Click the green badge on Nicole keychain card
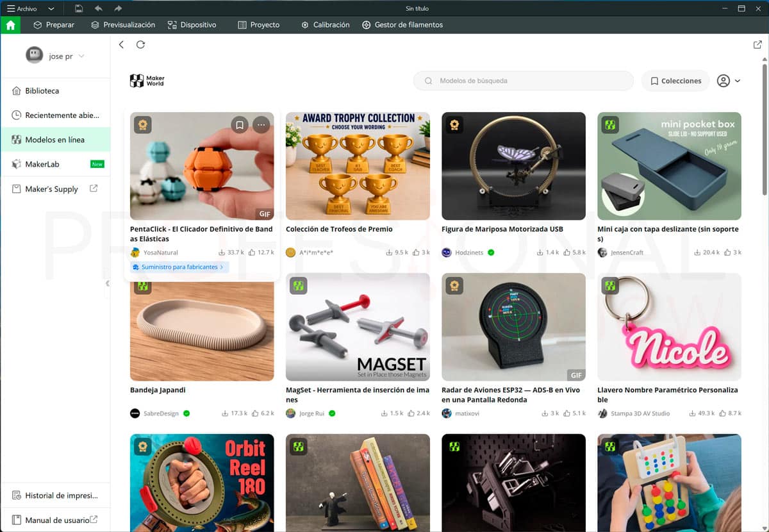 tap(610, 286)
